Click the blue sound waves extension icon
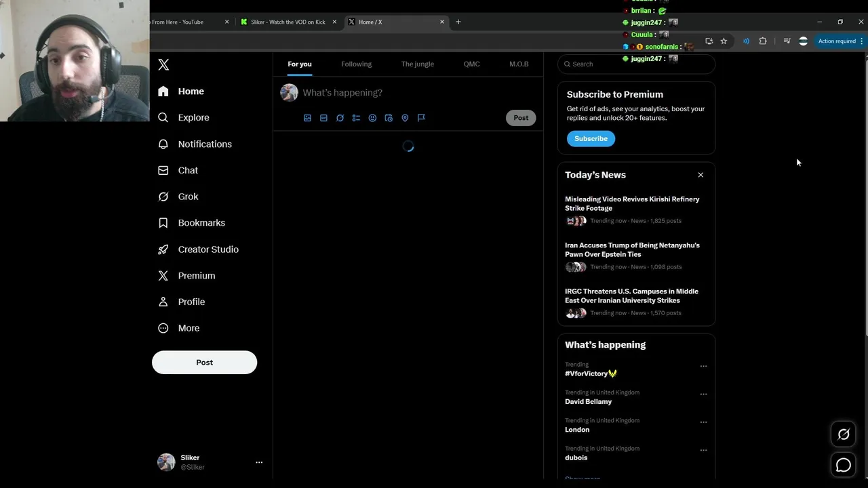This screenshot has height=488, width=868. [746, 41]
